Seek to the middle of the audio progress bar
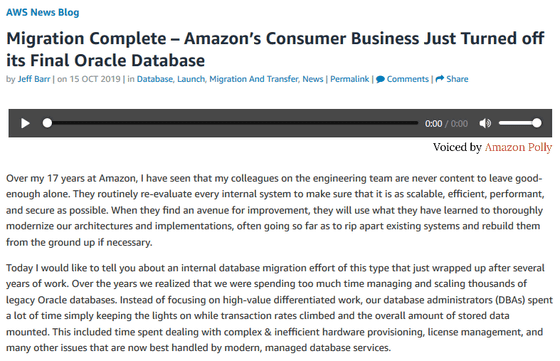The height and width of the screenshot is (361, 560). [230, 123]
